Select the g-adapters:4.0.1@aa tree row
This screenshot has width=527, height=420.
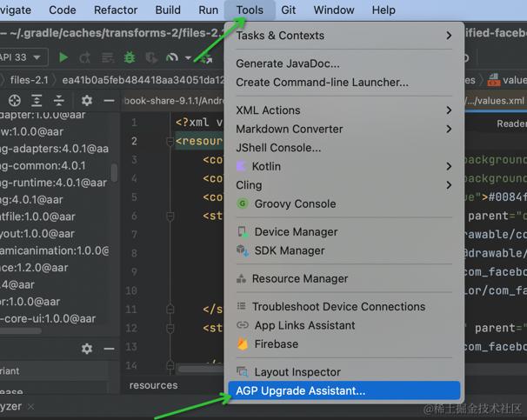54,149
